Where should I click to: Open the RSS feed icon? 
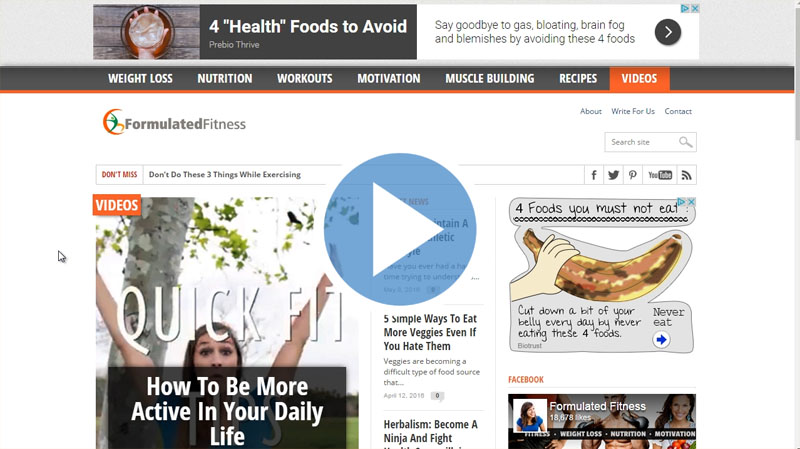[x=687, y=175]
